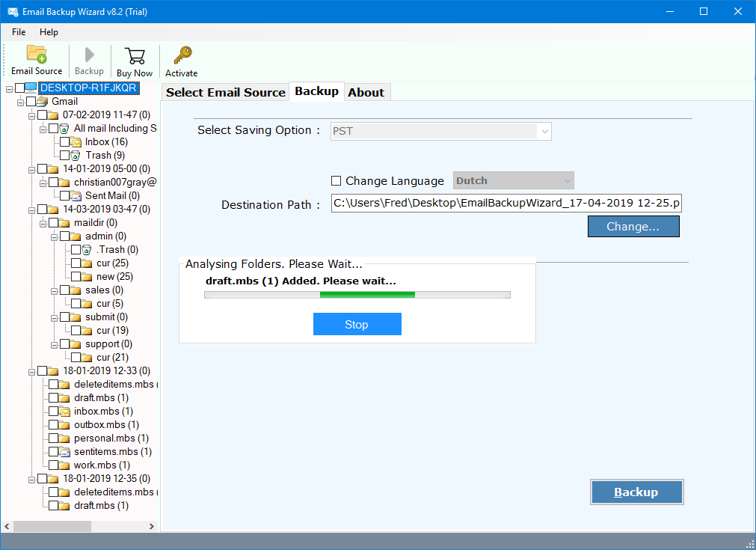The image size is (756, 550).
Task: Click the 18-01-2019 12-33 (0) folder icon
Action: click(x=54, y=371)
